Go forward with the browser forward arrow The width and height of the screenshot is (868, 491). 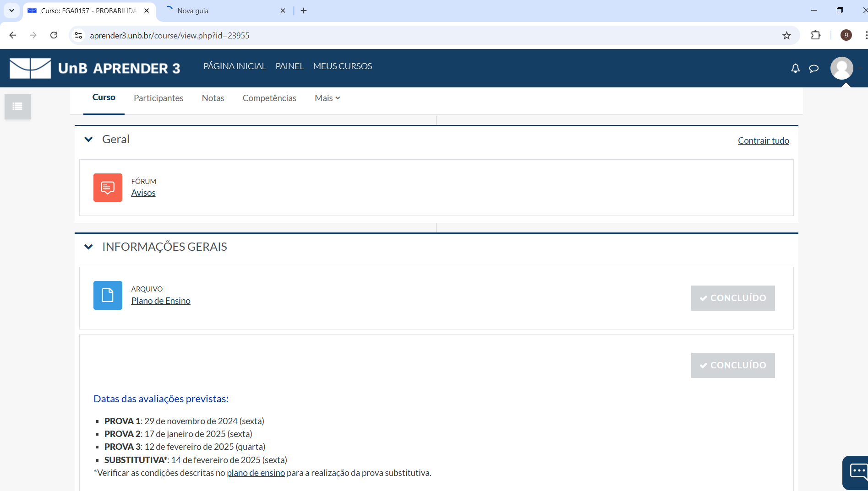(x=33, y=35)
